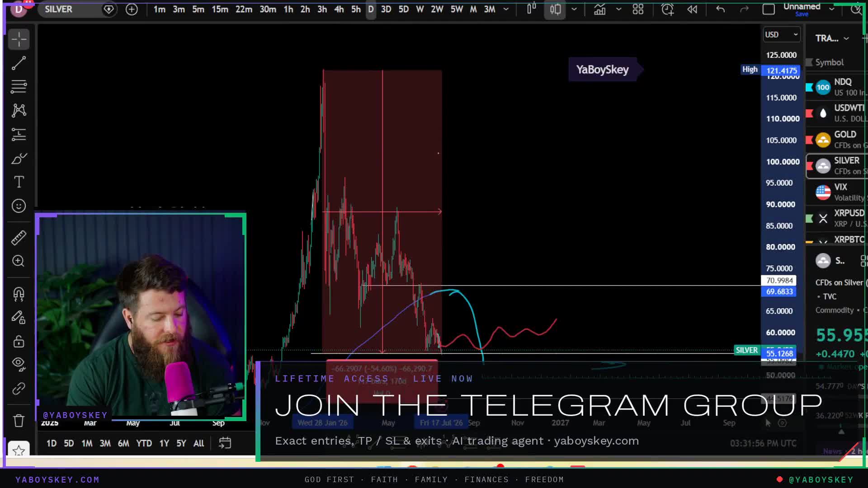Open the emoji and icons tool
Viewport: 868px width, 488px height.
[x=19, y=206]
